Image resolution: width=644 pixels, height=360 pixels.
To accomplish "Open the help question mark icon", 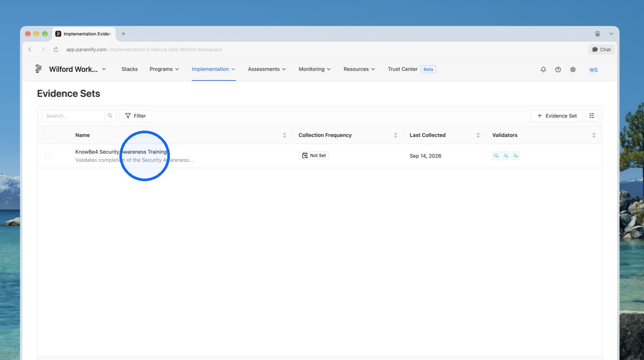I will [558, 69].
